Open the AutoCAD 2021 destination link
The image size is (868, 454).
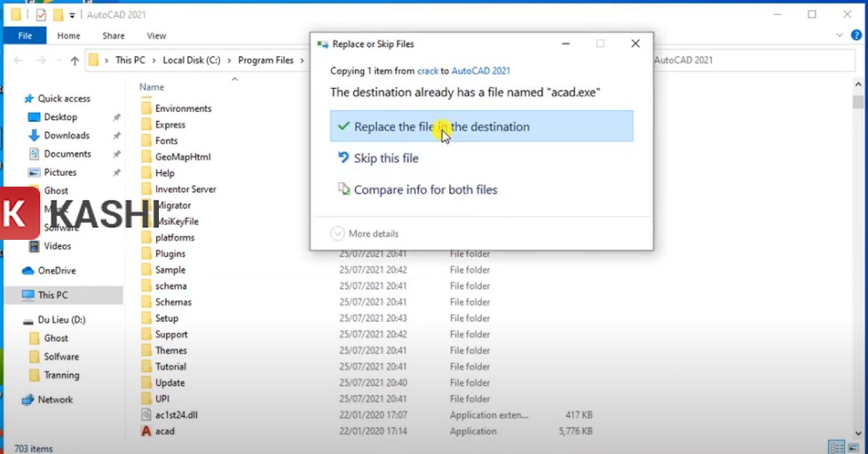[480, 71]
